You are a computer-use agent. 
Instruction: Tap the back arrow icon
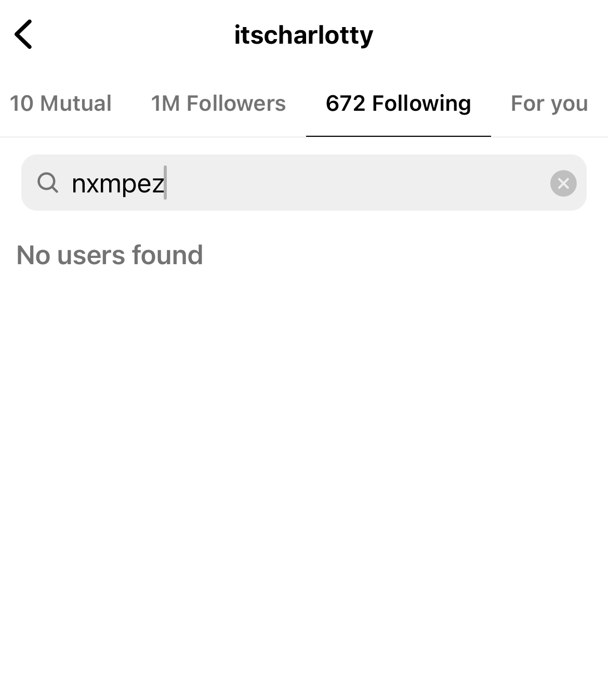click(x=23, y=34)
